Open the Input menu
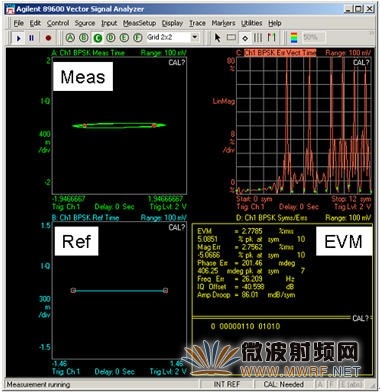The height and width of the screenshot is (392, 380). tap(109, 23)
